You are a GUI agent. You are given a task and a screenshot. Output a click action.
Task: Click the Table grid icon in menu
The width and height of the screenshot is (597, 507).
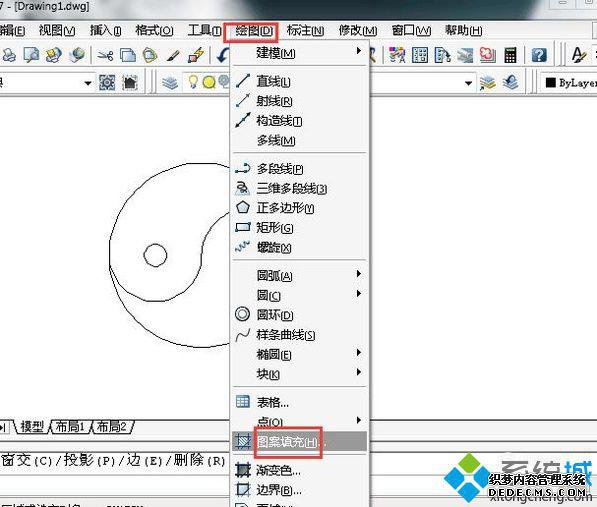coord(243,401)
